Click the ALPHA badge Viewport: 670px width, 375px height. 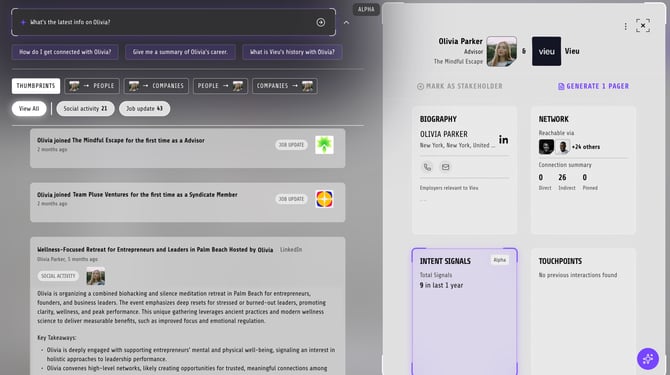point(366,9)
